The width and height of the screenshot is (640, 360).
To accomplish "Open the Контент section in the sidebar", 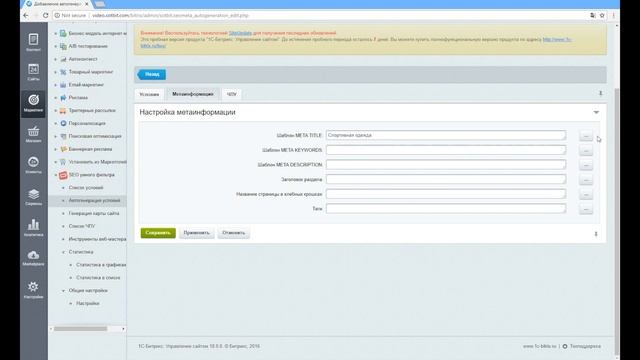I will [33, 42].
